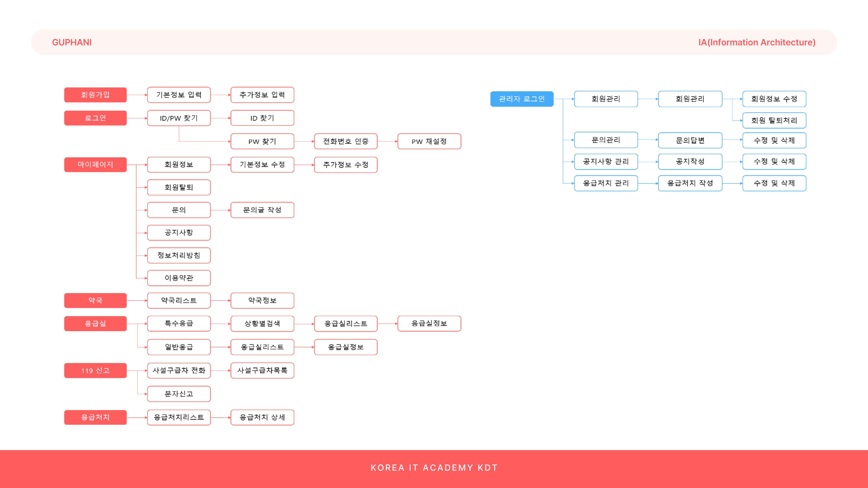Click the 문의글 작성 box
This screenshot has width=868, height=488.
[x=262, y=210]
